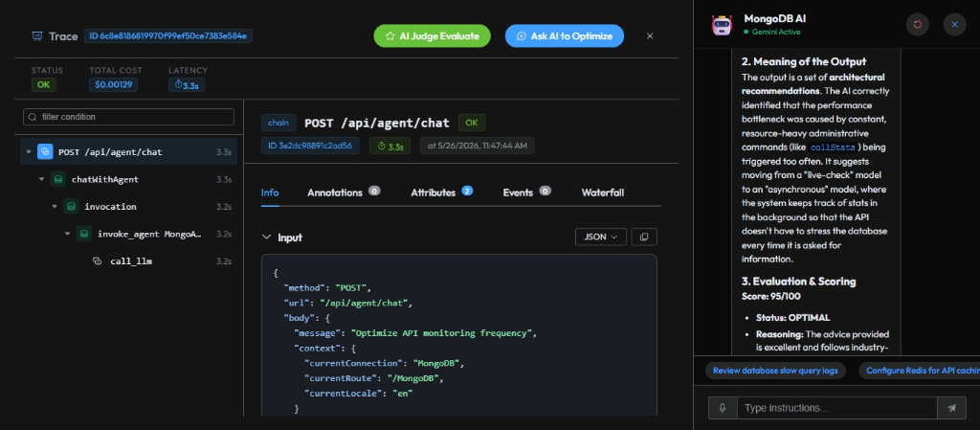The height and width of the screenshot is (430, 980).
Task: Click the OK badge next to POST /api/agent/chat title
Action: (x=471, y=124)
